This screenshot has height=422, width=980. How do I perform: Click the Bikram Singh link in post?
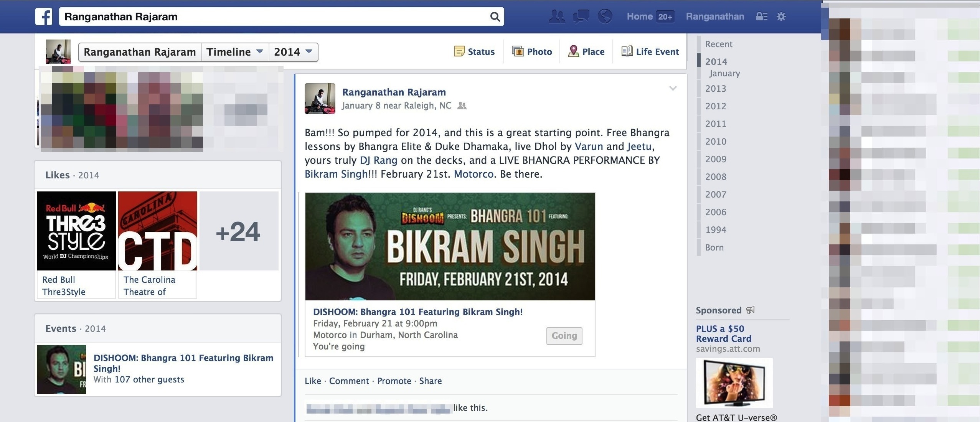coord(336,174)
